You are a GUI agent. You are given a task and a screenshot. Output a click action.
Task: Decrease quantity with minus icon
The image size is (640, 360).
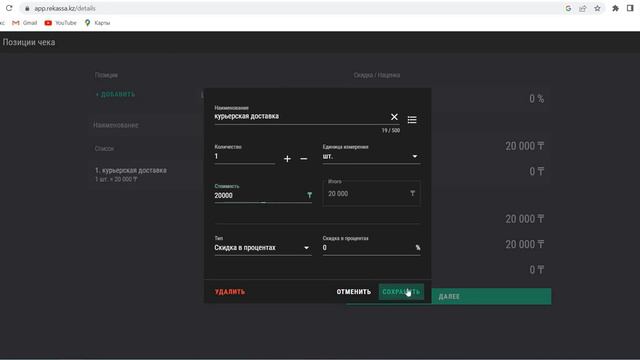pyautogui.click(x=304, y=159)
